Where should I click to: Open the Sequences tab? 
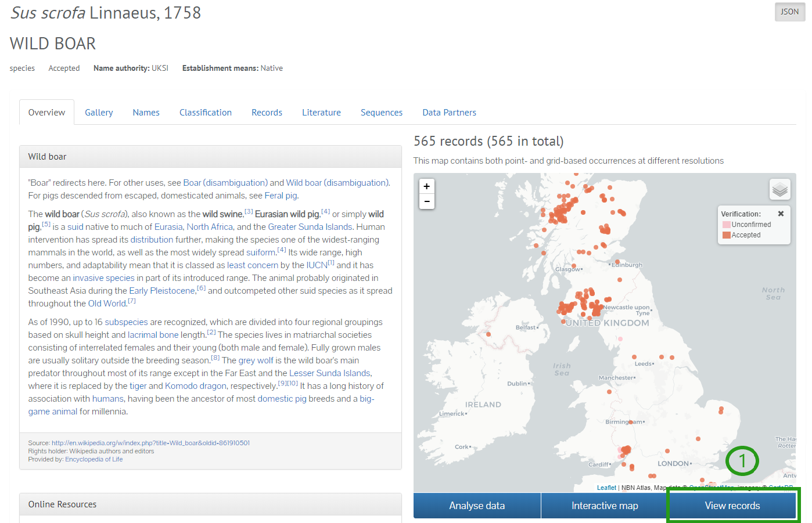[381, 113]
